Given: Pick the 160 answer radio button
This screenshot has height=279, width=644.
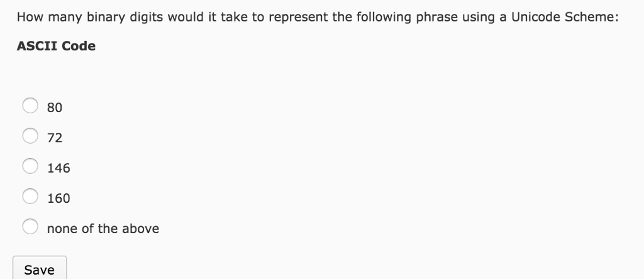Looking at the screenshot, I should point(30,196).
